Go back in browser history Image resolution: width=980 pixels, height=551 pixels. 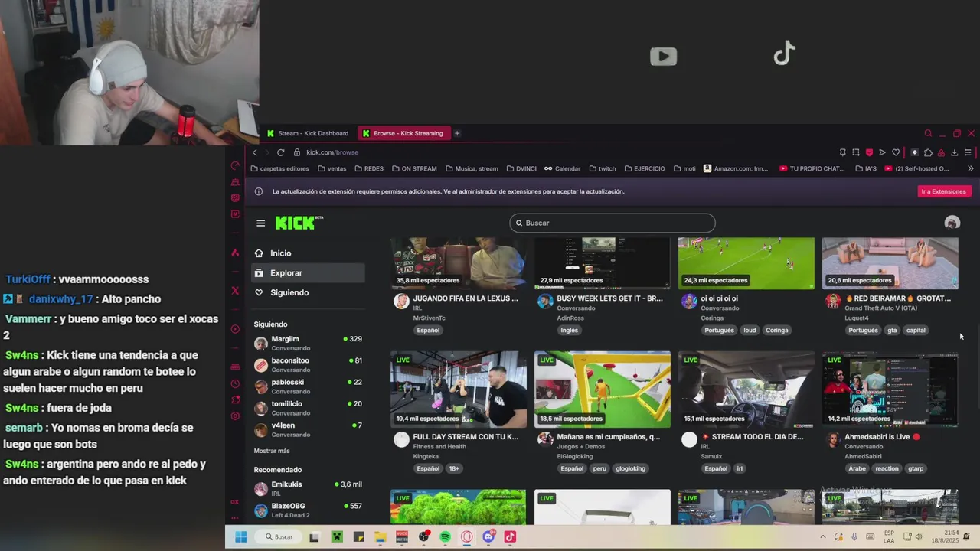[x=255, y=152]
